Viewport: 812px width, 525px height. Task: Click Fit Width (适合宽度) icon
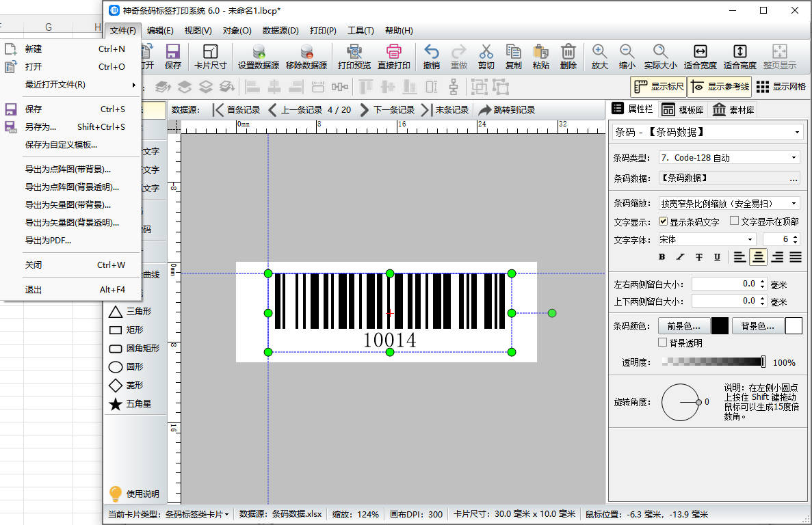coord(700,56)
